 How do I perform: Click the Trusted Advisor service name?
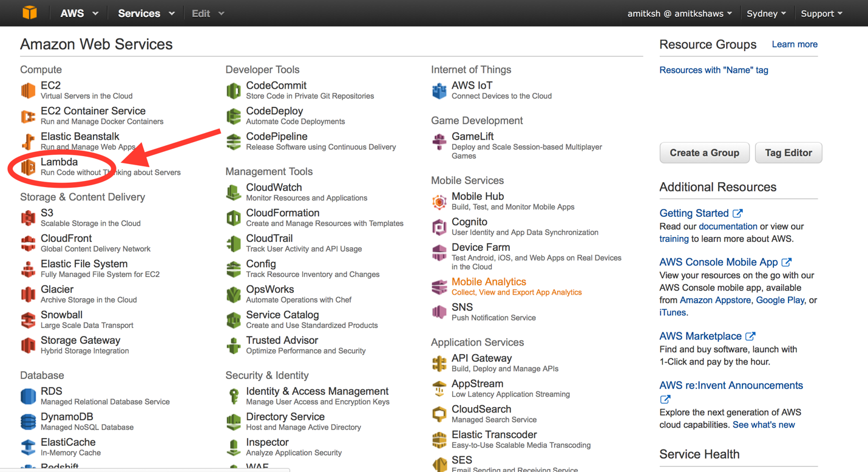coord(282,340)
